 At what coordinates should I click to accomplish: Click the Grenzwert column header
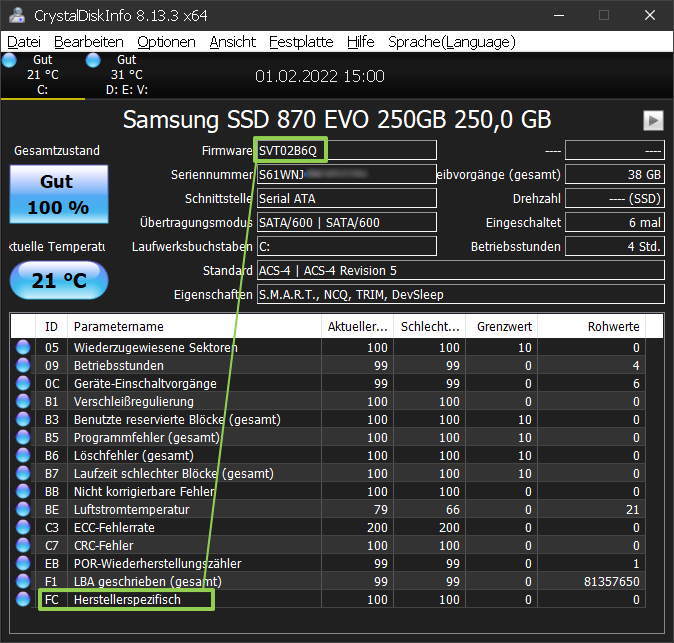(x=502, y=327)
